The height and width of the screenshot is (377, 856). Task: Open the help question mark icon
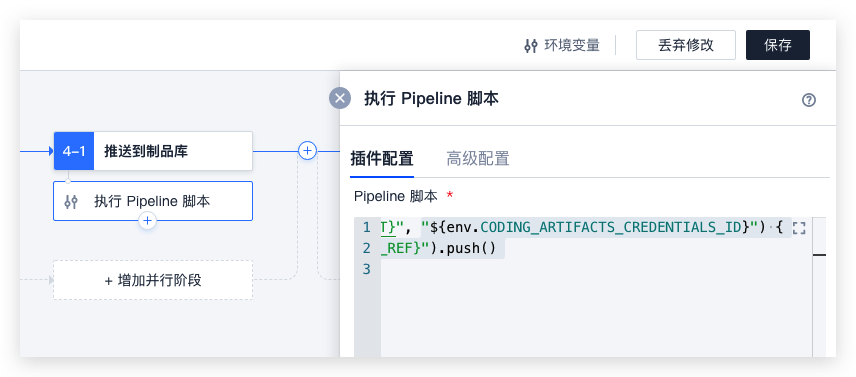(809, 100)
